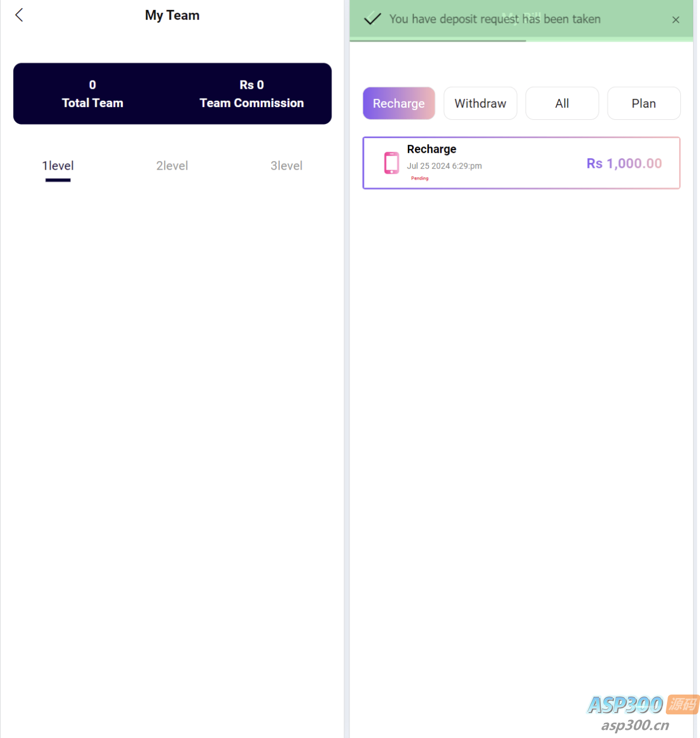Switch to the Withdraw tab

(x=480, y=103)
